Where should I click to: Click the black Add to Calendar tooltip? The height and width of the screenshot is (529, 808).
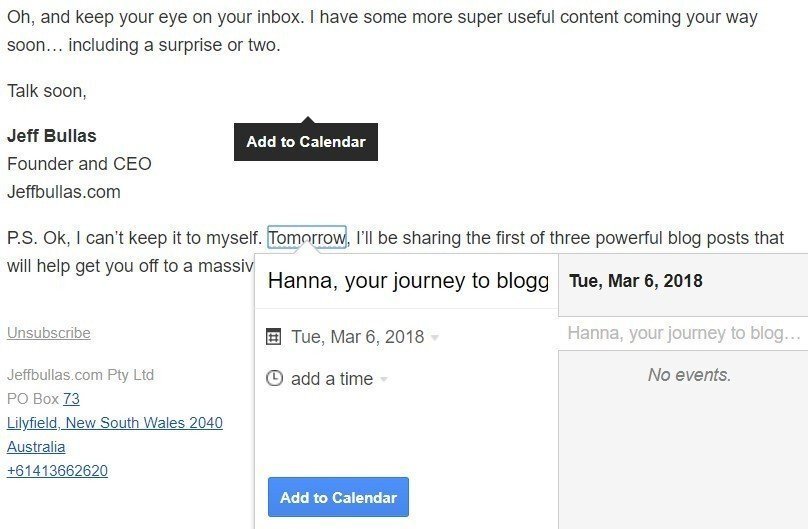click(x=305, y=142)
